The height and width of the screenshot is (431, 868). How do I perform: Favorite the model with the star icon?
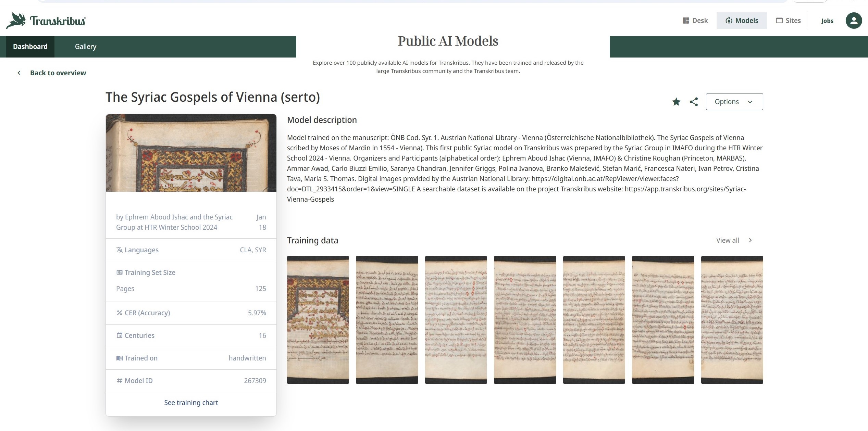[676, 102]
